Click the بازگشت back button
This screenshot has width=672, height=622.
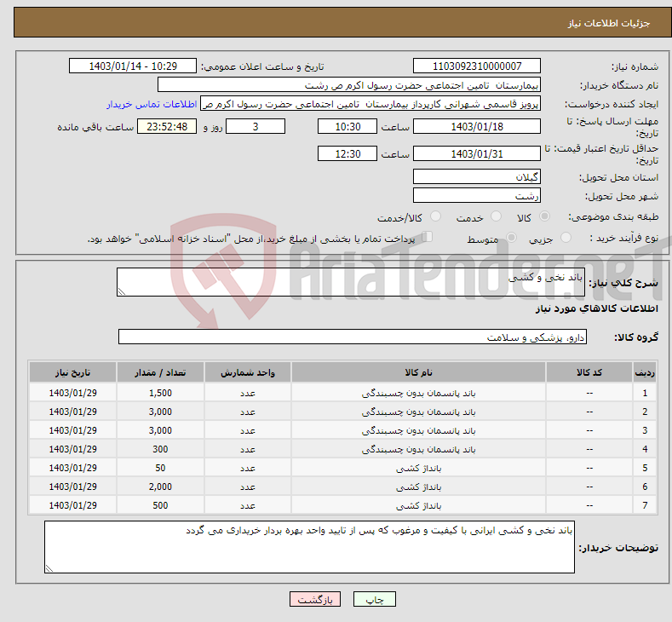(315, 599)
